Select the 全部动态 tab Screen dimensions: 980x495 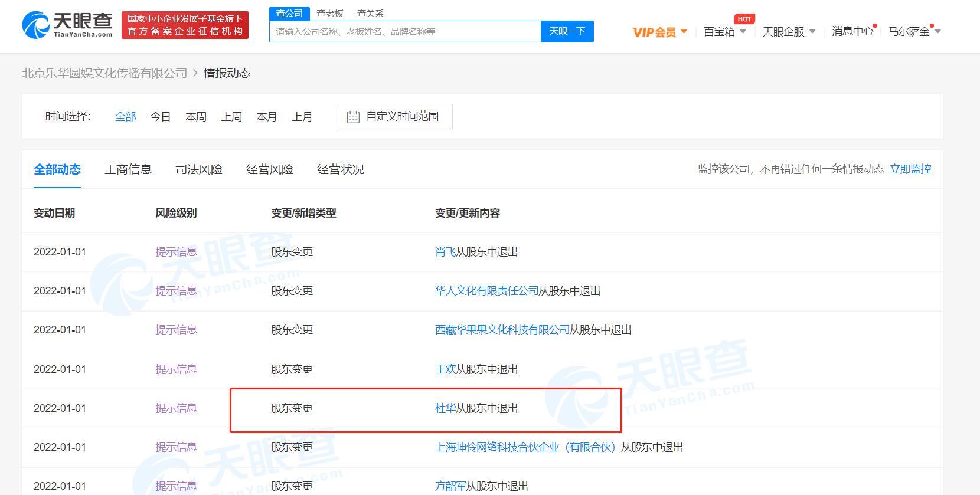click(x=57, y=169)
